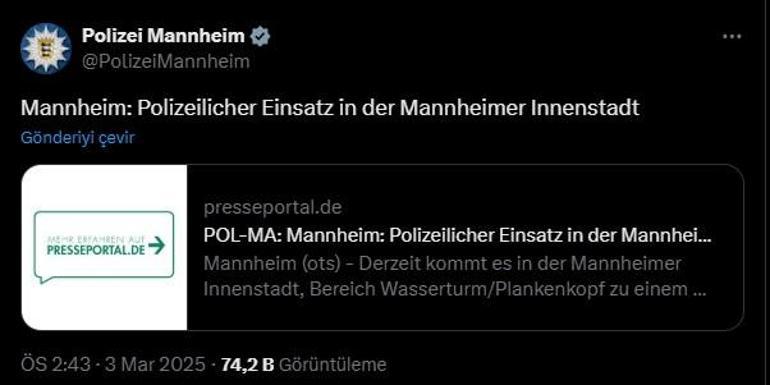The image size is (770, 385).
Task: Open the 'POL-MA: Mannheim: Polizeilicher Einsatz' card title
Action: tap(458, 236)
